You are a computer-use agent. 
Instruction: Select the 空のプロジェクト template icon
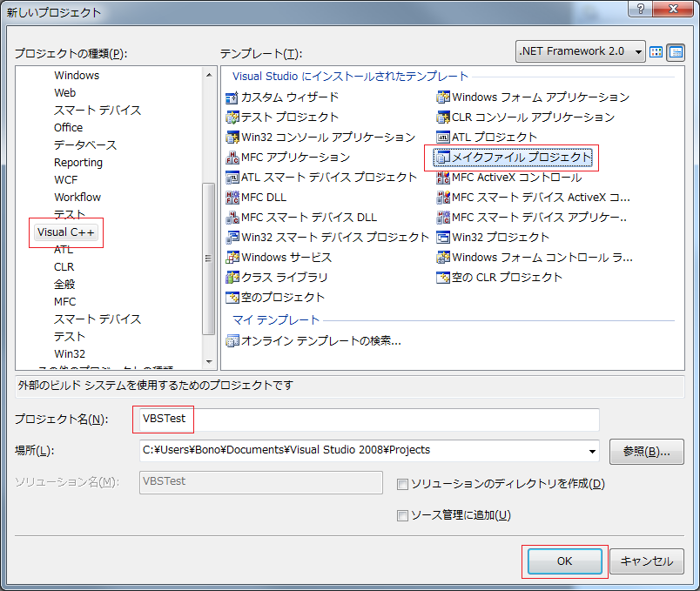(232, 298)
